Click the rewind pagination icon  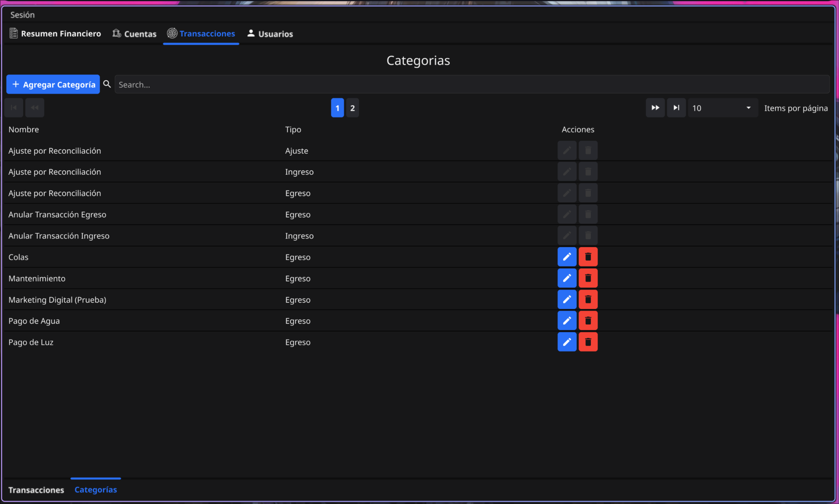click(34, 108)
